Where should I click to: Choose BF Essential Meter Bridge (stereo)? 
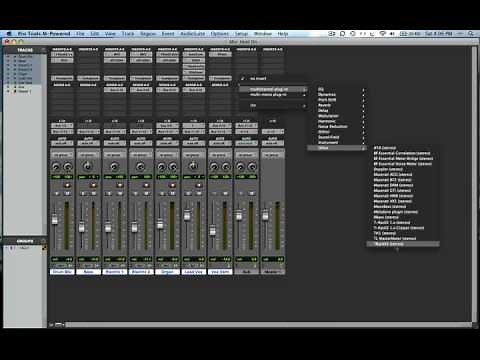click(403, 158)
